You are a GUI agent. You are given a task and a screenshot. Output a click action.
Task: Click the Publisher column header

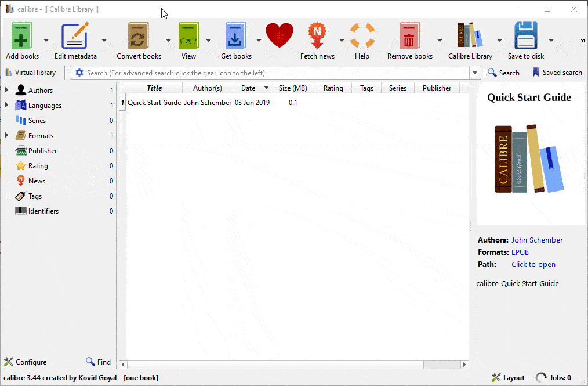coord(437,88)
